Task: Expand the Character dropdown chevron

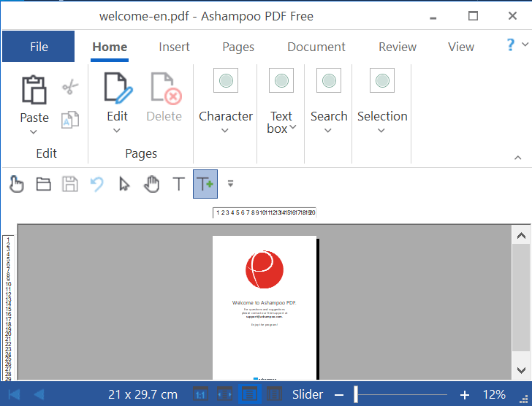Action: (x=225, y=131)
